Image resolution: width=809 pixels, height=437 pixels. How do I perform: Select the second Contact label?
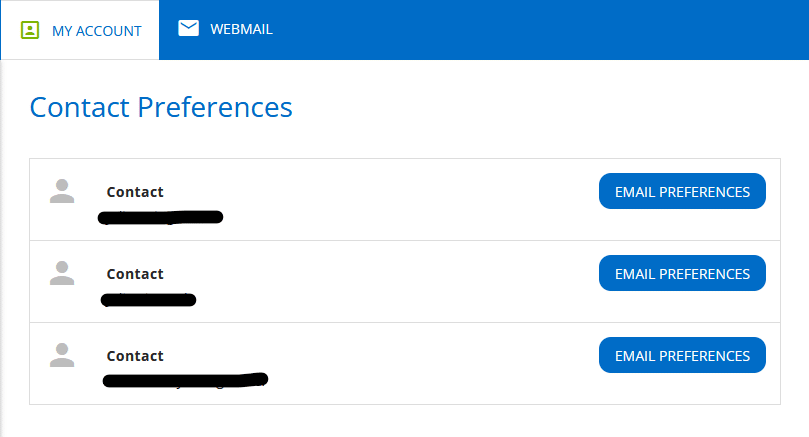135,274
